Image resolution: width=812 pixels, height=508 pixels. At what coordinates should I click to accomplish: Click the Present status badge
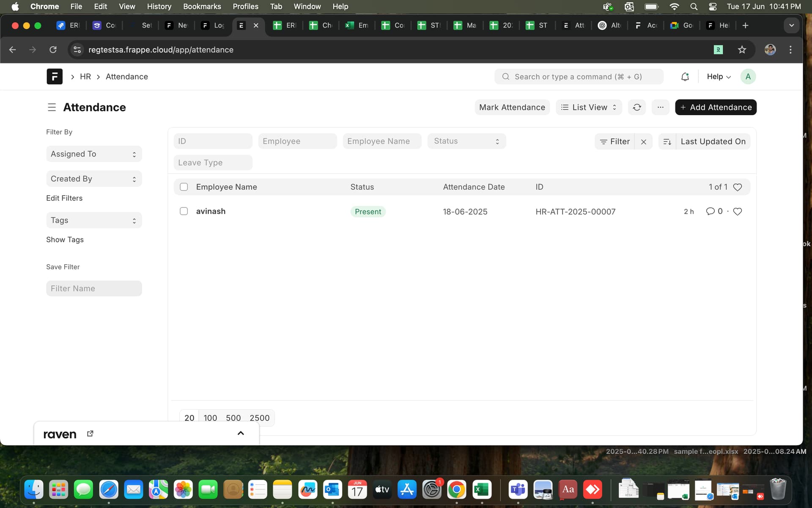click(368, 212)
